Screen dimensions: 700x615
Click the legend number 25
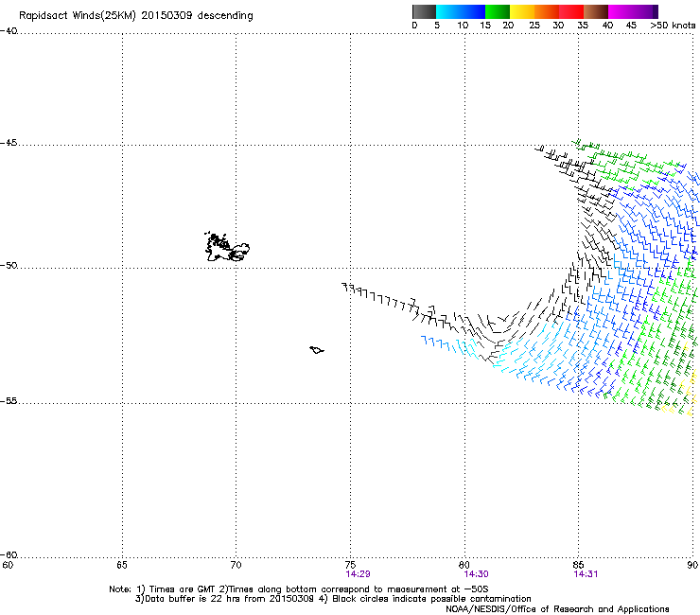pyautogui.click(x=534, y=26)
